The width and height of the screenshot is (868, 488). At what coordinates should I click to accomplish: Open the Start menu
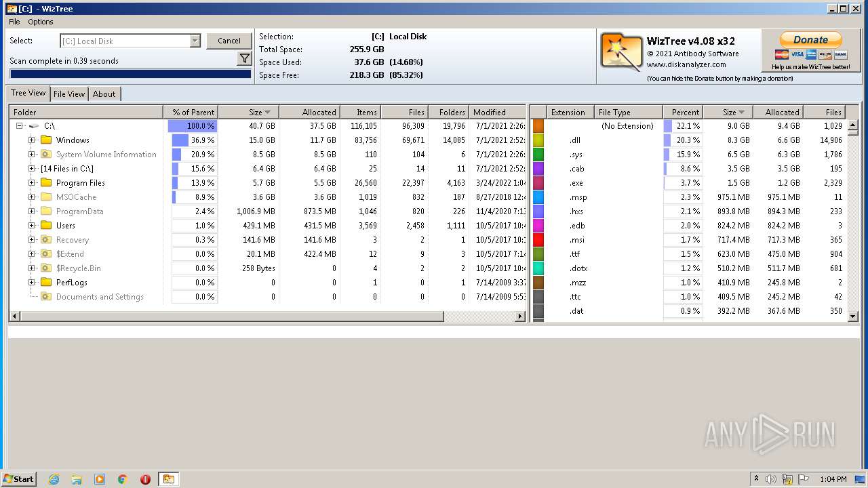tap(19, 479)
